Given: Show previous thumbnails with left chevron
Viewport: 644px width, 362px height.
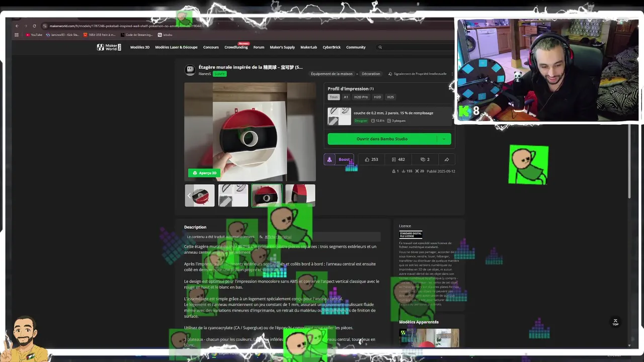Looking at the screenshot, I should coord(189,196).
